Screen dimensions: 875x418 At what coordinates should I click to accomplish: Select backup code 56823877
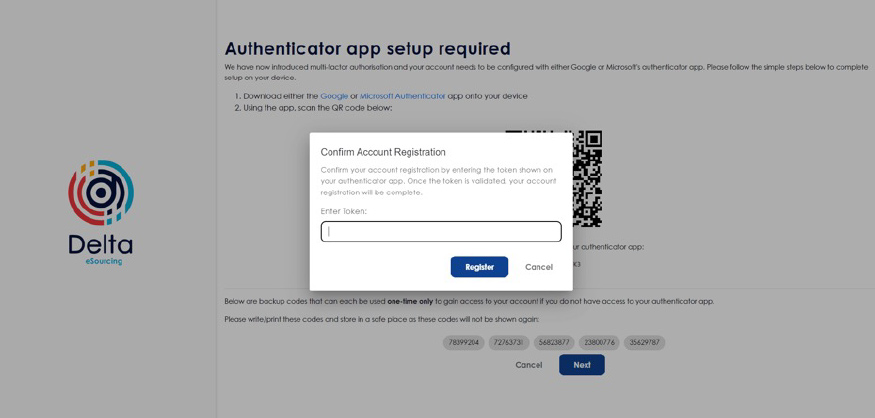click(x=554, y=343)
